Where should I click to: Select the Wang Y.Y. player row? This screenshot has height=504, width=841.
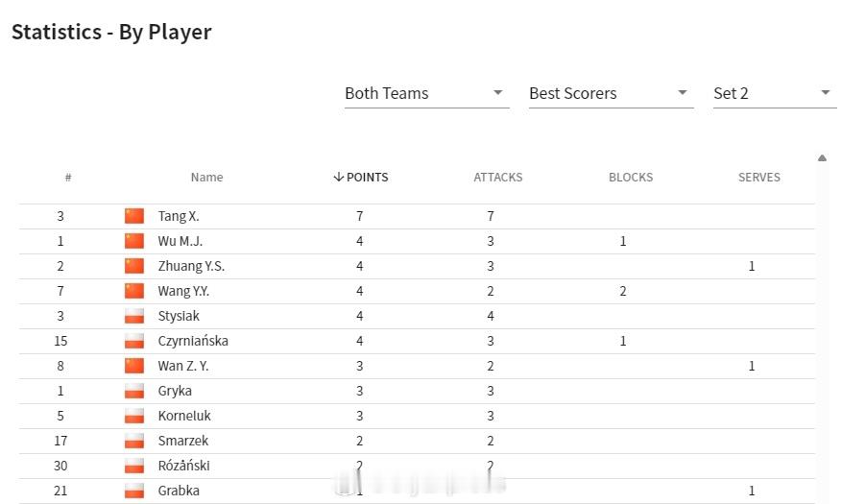click(417, 291)
